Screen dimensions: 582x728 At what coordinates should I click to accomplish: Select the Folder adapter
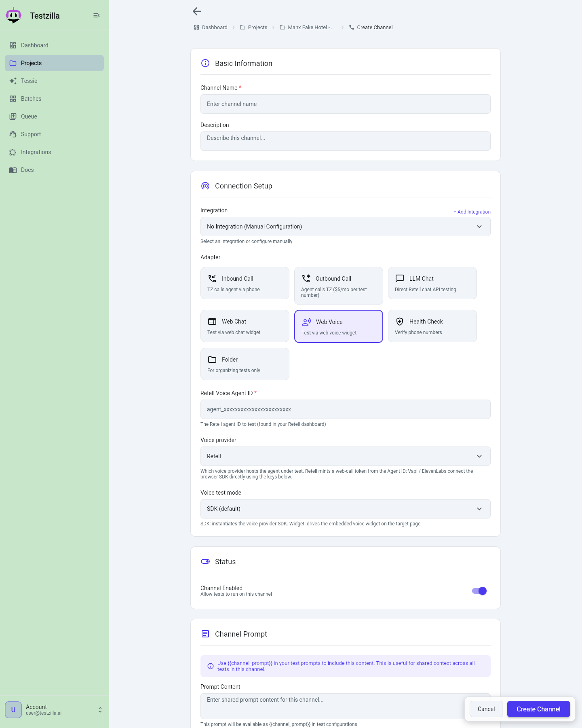245,364
